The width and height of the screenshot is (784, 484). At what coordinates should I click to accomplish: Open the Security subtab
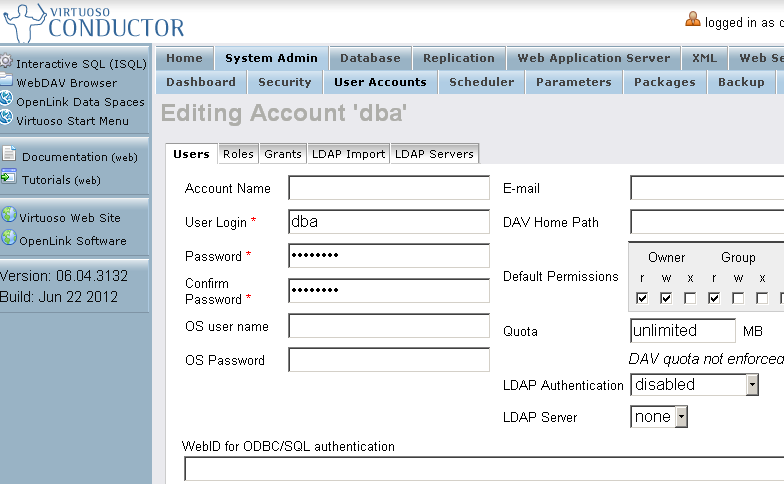click(285, 82)
